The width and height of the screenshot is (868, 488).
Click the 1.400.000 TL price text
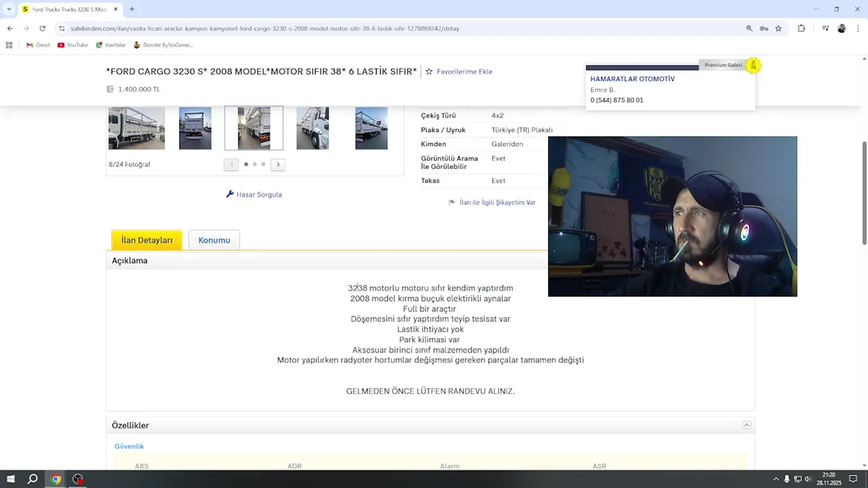point(139,89)
